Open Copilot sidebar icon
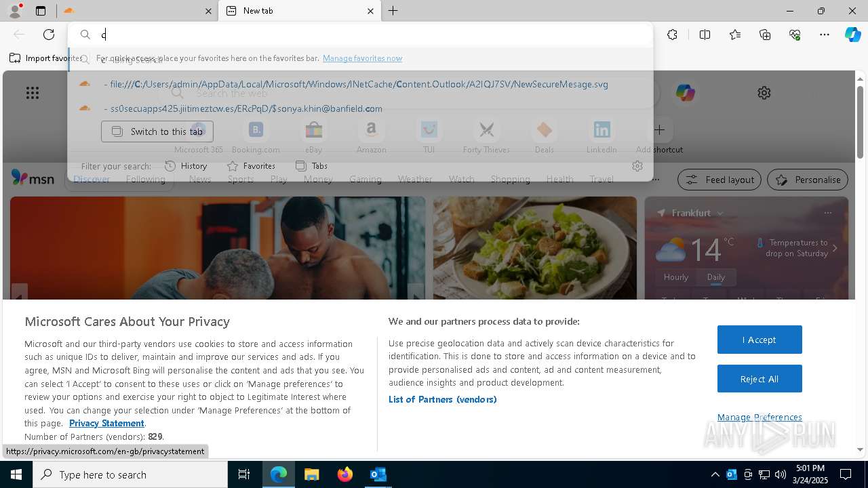868x488 pixels. (x=852, y=35)
